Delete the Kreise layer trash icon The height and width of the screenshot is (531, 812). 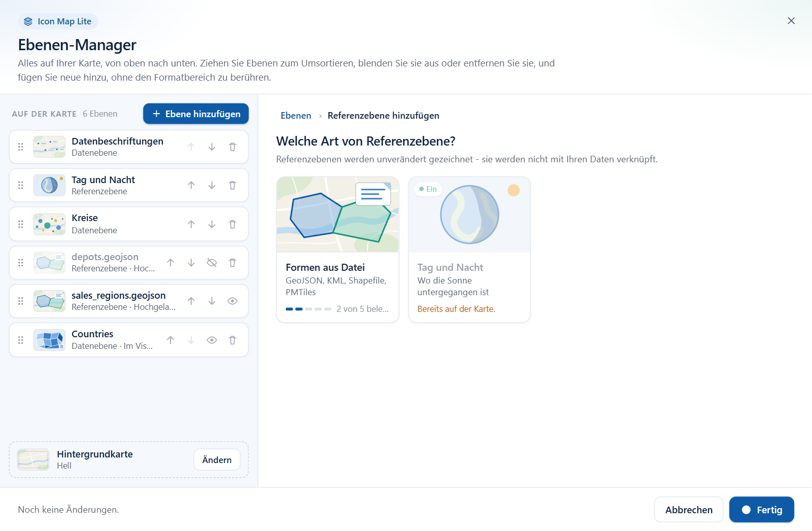[x=232, y=224]
